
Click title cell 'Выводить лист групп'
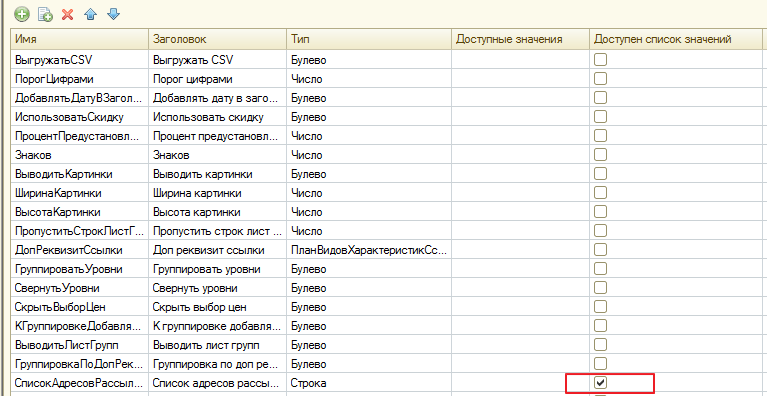pos(218,345)
